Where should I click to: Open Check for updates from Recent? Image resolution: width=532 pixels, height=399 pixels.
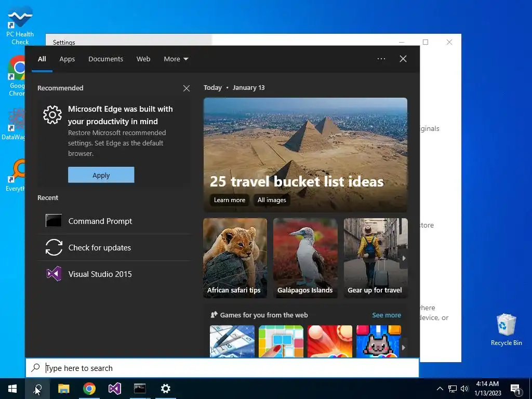click(114, 248)
